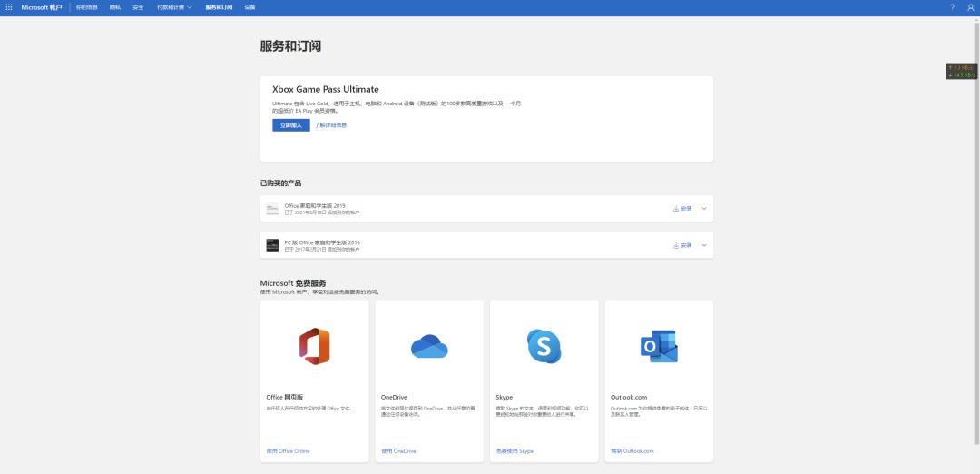The width and height of the screenshot is (980, 474).
Task: Click the Skype card title
Action: [505, 397]
